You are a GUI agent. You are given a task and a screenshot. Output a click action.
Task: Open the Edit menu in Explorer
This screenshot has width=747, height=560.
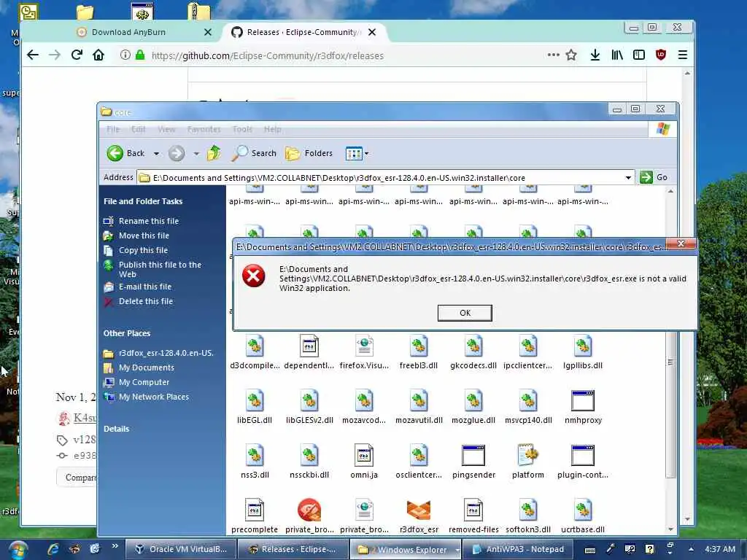(138, 129)
